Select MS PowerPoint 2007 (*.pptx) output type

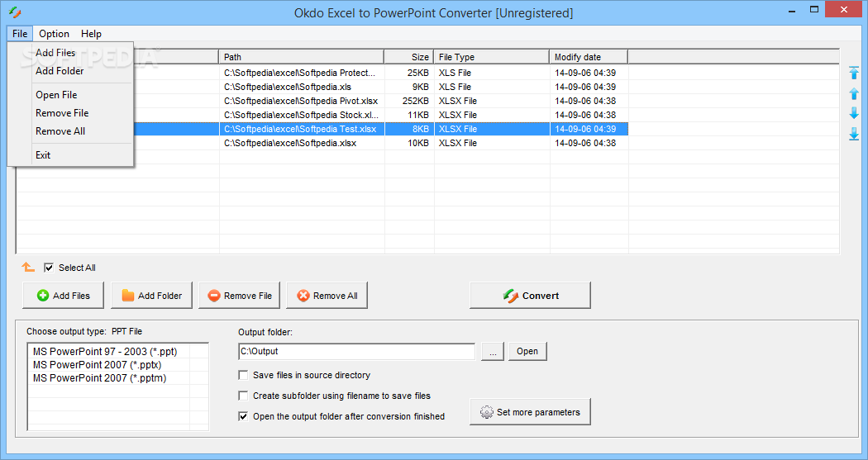pyautogui.click(x=98, y=365)
